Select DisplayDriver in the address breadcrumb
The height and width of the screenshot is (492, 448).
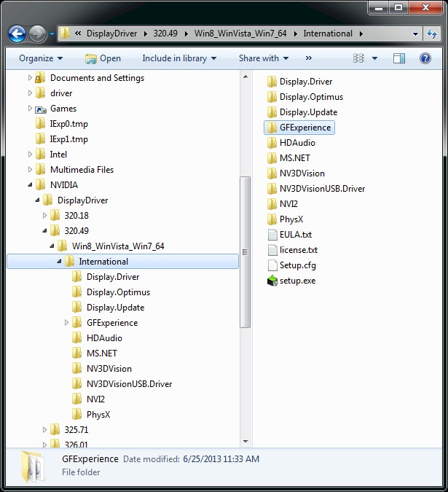click(x=111, y=34)
